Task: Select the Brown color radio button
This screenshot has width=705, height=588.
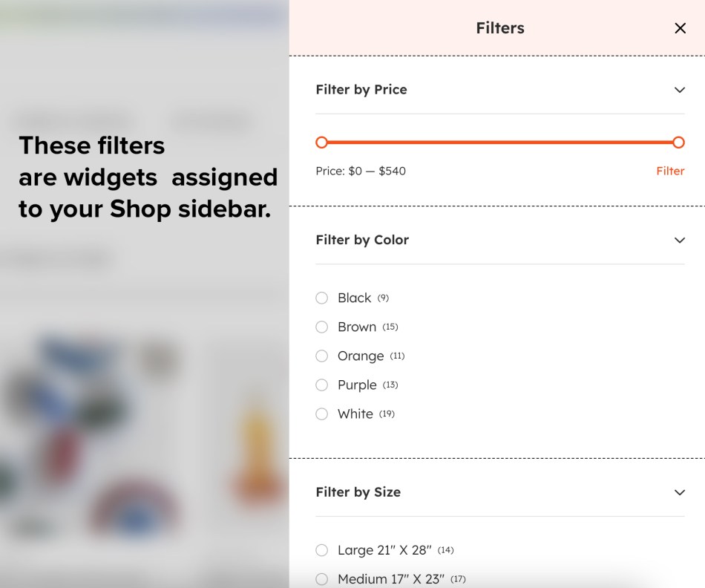Action: 321,327
